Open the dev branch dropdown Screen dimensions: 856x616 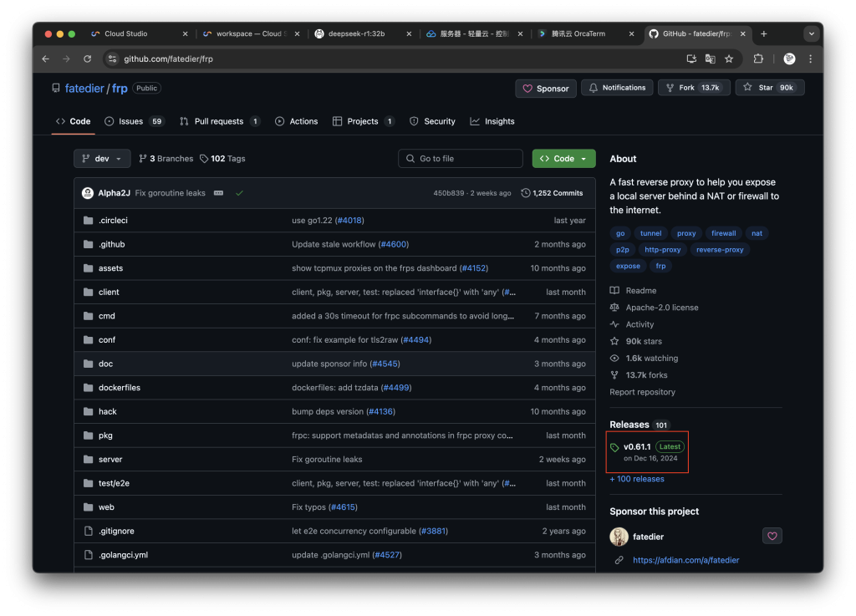pyautogui.click(x=102, y=159)
